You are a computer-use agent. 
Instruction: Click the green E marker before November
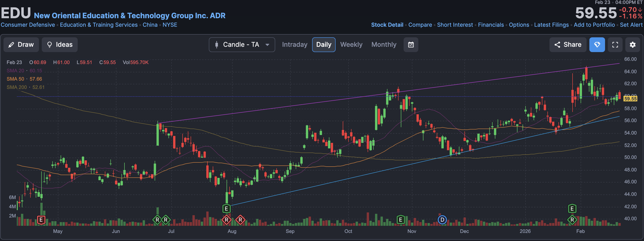401,220
